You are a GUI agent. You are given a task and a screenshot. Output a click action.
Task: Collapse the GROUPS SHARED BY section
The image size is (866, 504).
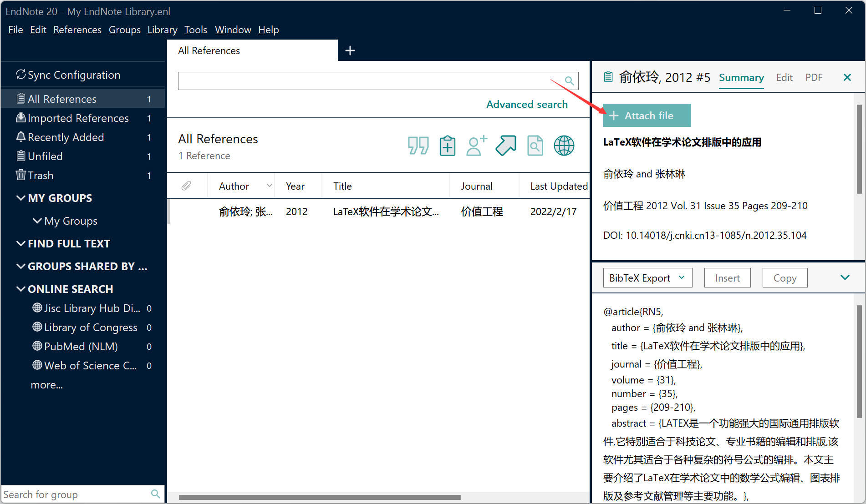pyautogui.click(x=21, y=266)
